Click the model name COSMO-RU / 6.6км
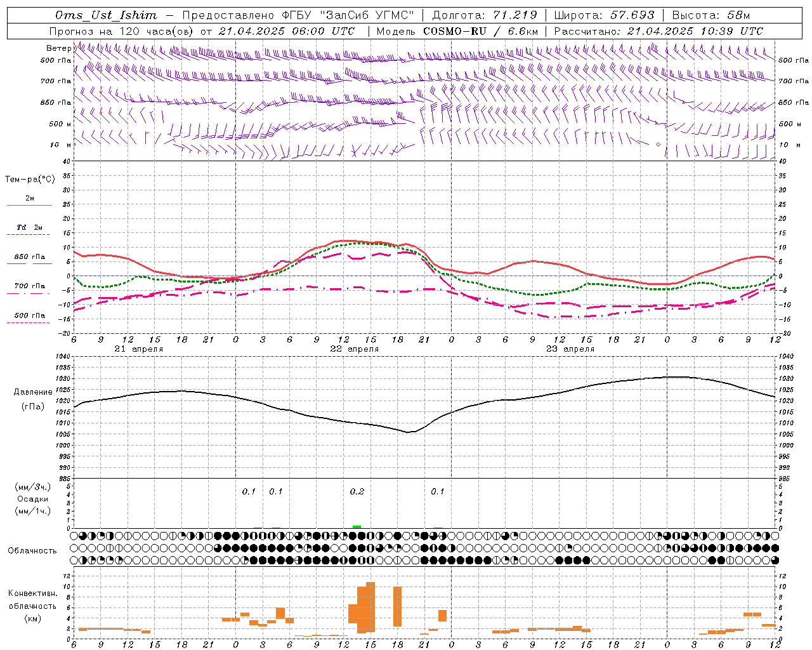The image size is (812, 650). pyautogui.click(x=480, y=31)
